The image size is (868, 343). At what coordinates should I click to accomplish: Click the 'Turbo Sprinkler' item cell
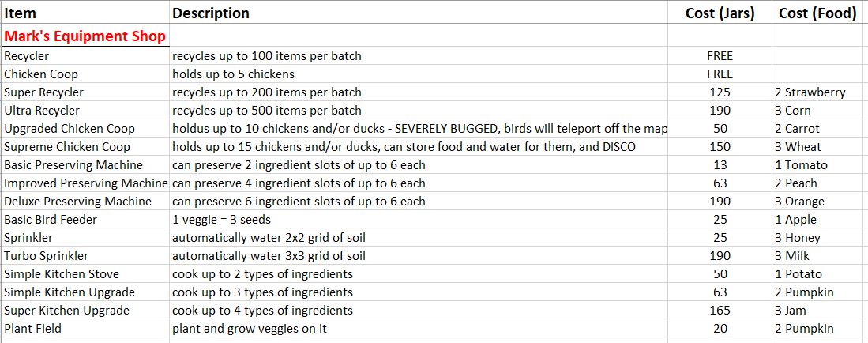pyautogui.click(x=46, y=256)
